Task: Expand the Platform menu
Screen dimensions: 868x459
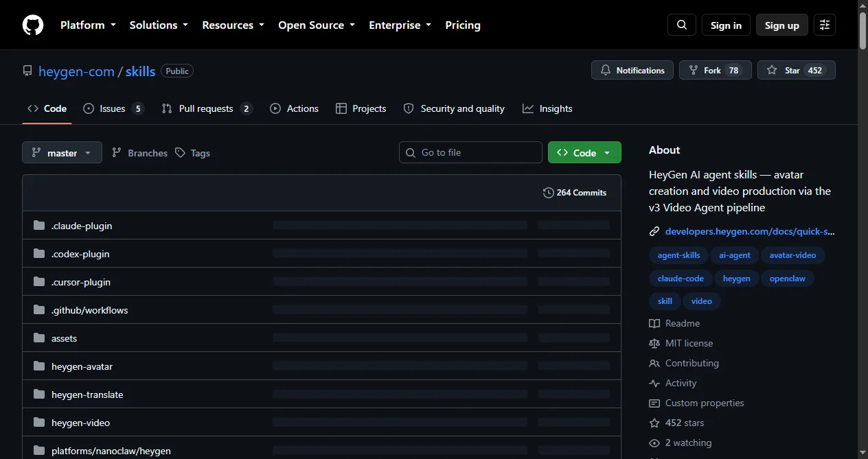Action: pyautogui.click(x=87, y=25)
